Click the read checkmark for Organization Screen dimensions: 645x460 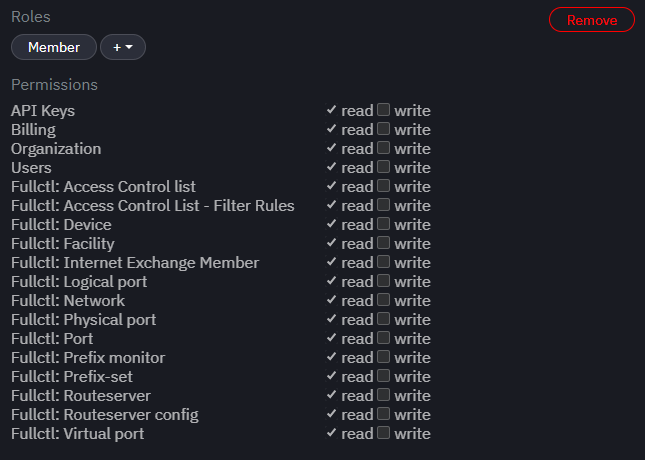coord(331,148)
